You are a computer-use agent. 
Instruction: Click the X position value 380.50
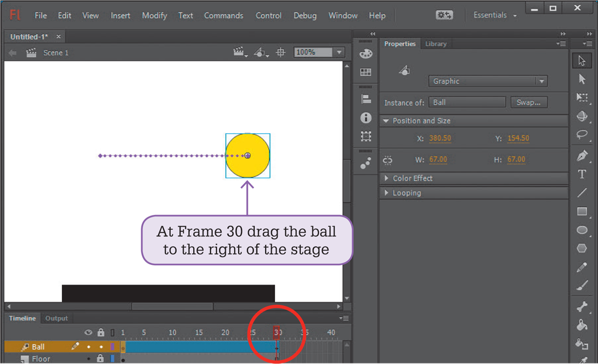[x=440, y=138]
